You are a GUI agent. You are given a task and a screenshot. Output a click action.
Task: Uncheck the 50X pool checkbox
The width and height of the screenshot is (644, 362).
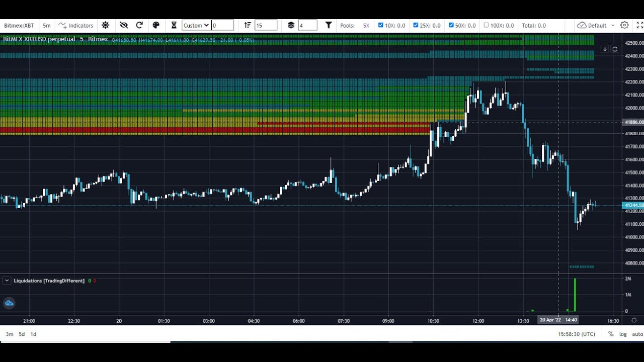[451, 25]
